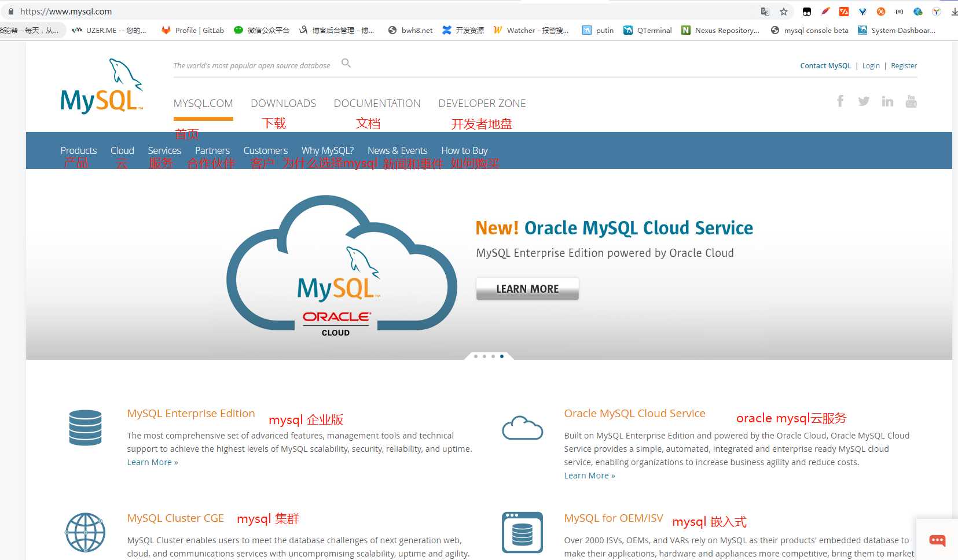Click the database stack icon for Enterprise Edition
This screenshot has height=560, width=958.
tap(85, 428)
